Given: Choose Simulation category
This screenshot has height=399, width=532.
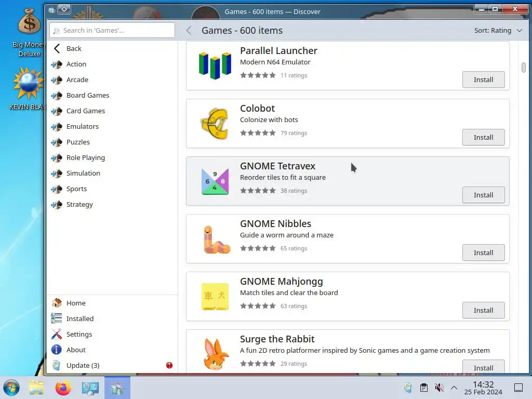Looking at the screenshot, I should [x=112, y=174].
